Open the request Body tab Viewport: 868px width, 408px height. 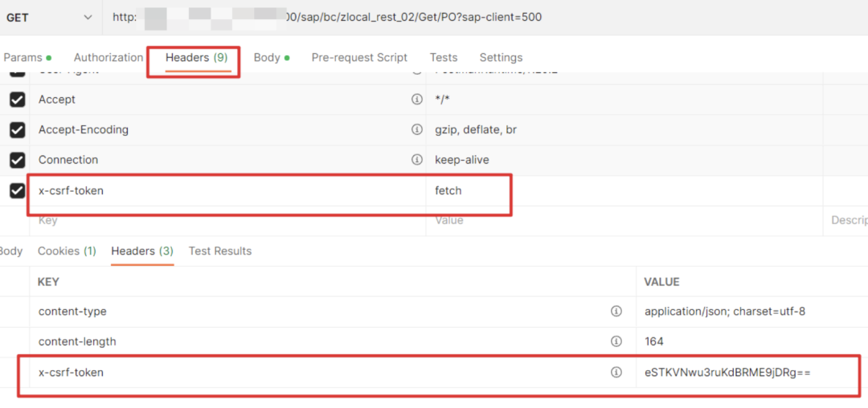(267, 58)
